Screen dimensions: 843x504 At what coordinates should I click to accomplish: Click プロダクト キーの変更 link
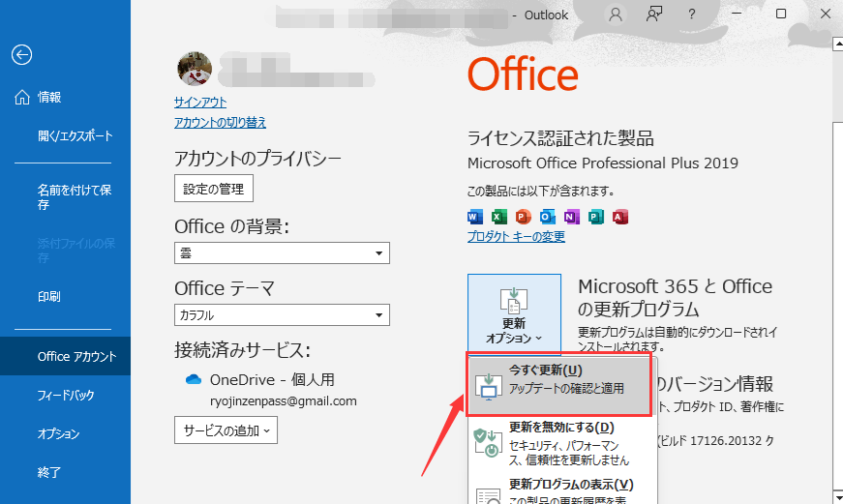pyautogui.click(x=516, y=237)
